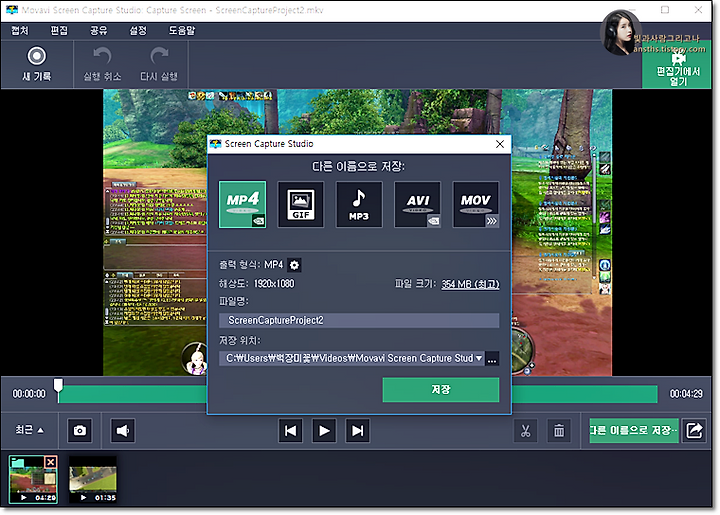Open the 캡처 menu

tap(20, 30)
